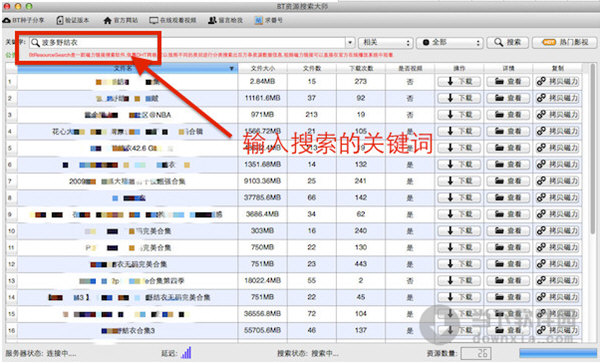
Task: View details of the row 1 result
Action: [x=508, y=81]
